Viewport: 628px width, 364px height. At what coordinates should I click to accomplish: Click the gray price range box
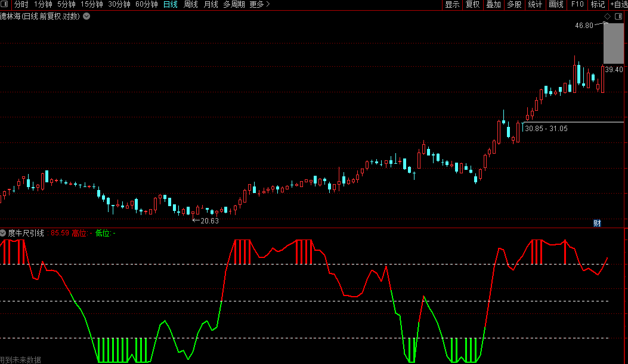coord(614,43)
